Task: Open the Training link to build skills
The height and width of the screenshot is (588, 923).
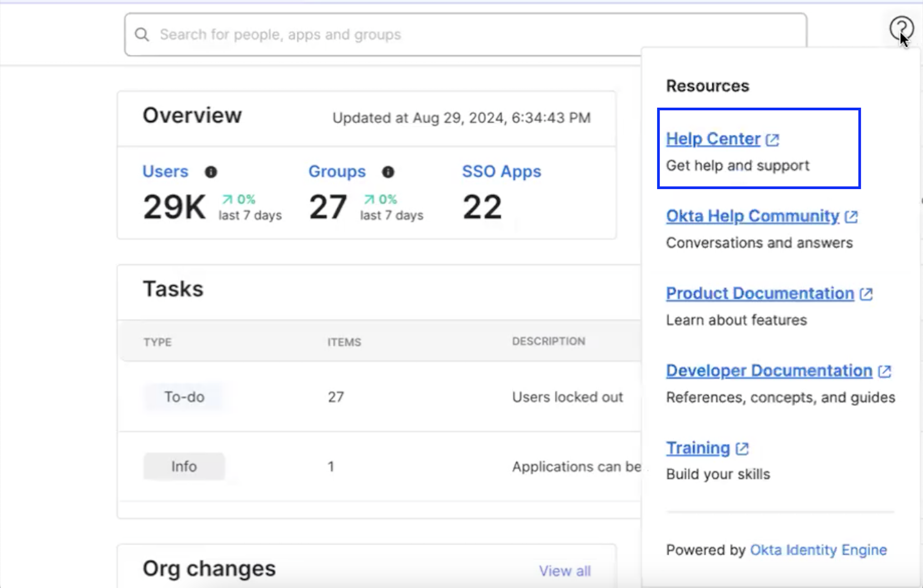Action: pos(698,448)
